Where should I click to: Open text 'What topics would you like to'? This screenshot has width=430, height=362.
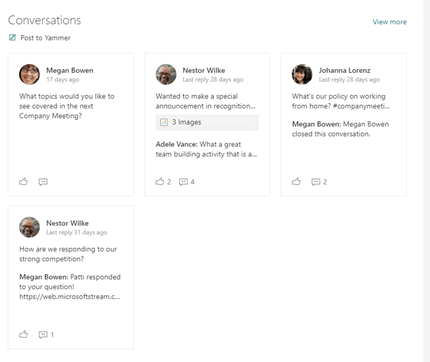click(67, 96)
